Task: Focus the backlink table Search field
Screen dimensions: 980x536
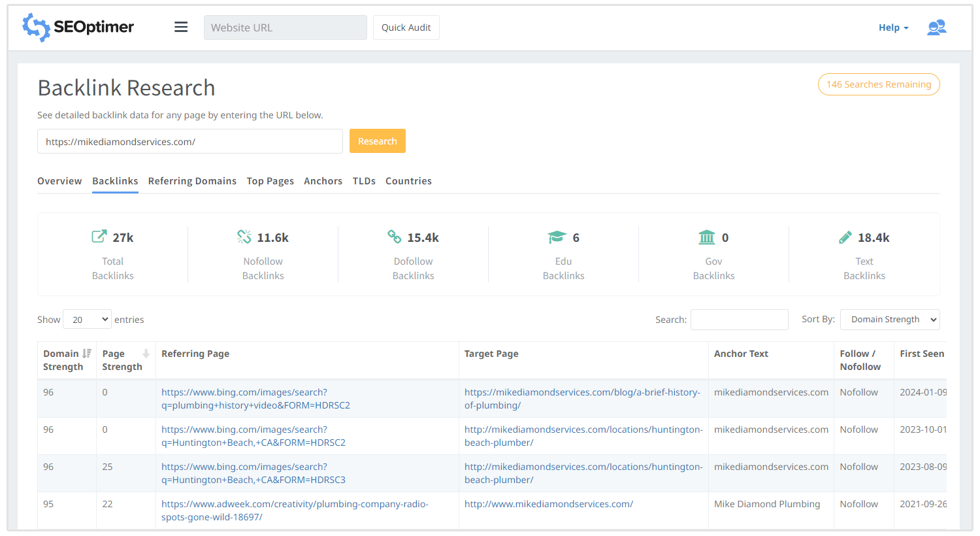Action: point(739,320)
